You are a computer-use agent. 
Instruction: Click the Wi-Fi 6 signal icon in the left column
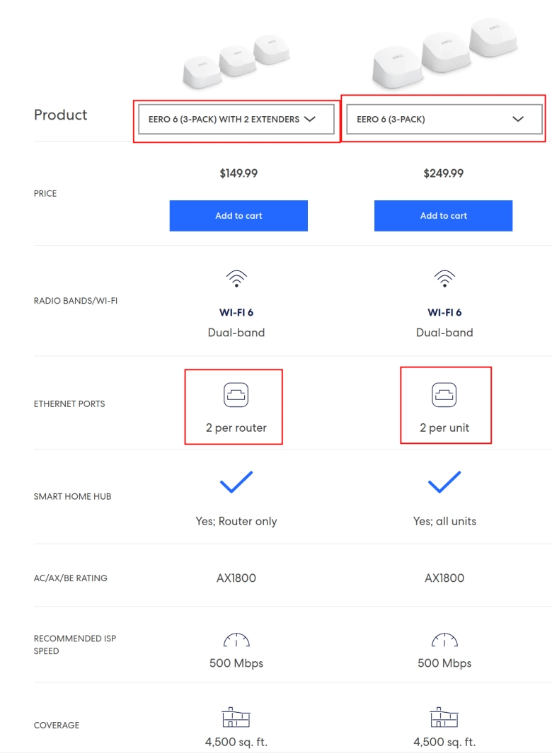(x=237, y=277)
